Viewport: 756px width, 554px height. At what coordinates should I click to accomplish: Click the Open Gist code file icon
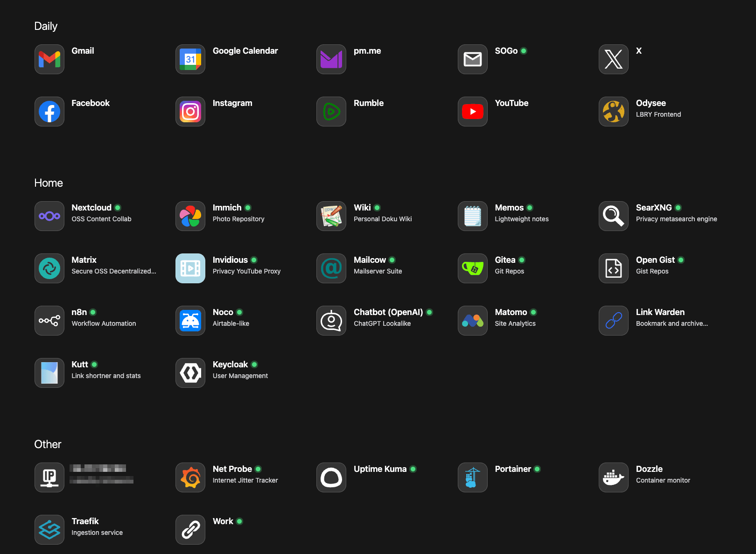[x=614, y=268]
